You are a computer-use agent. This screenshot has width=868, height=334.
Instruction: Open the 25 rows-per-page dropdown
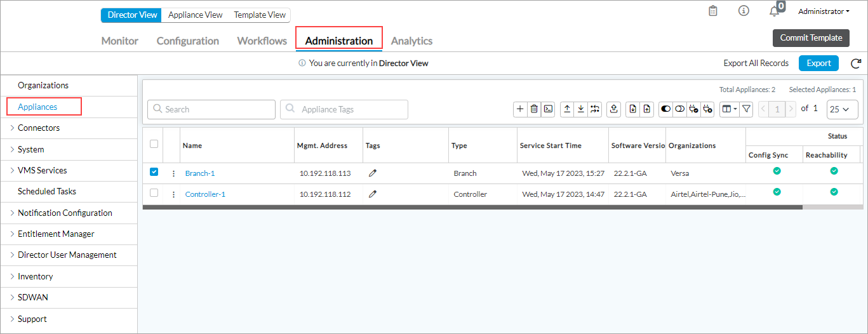(x=842, y=109)
